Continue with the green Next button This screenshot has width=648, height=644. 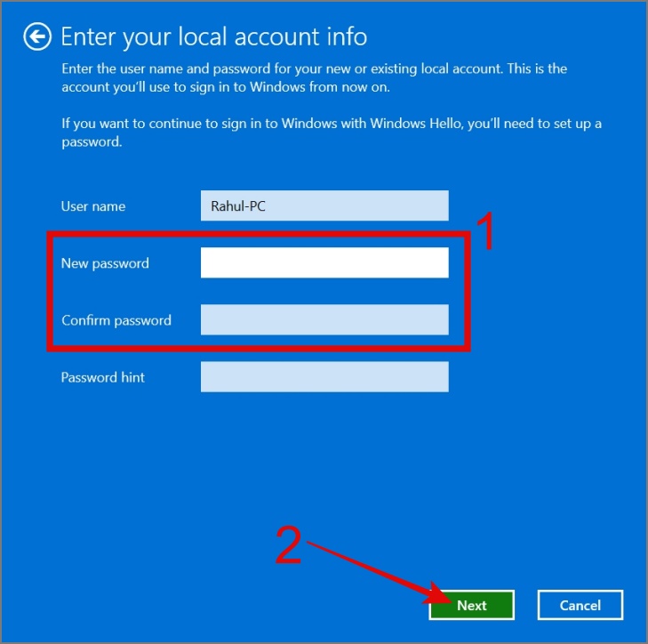tap(471, 605)
